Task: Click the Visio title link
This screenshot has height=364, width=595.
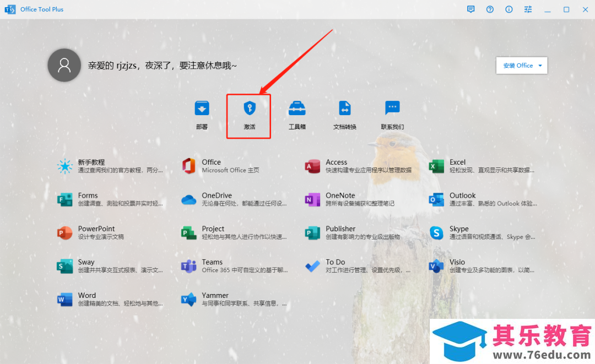Action: tap(457, 262)
